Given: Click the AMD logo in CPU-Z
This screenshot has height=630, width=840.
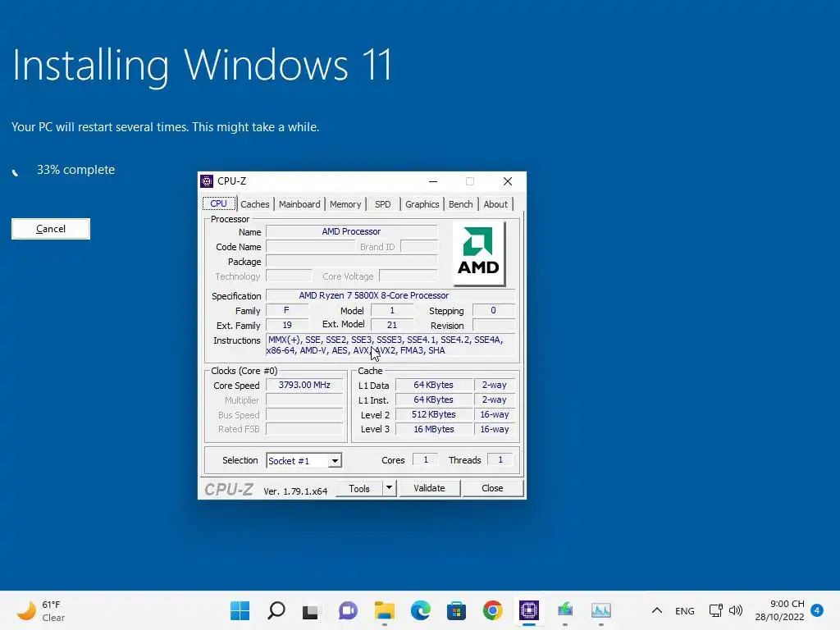Looking at the screenshot, I should pyautogui.click(x=478, y=253).
